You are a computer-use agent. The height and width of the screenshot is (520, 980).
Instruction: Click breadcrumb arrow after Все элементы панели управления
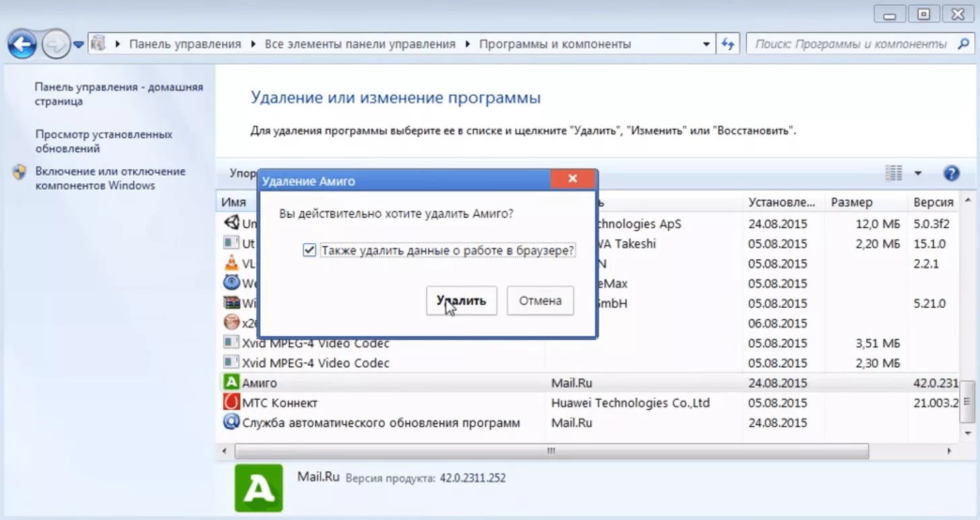468,44
